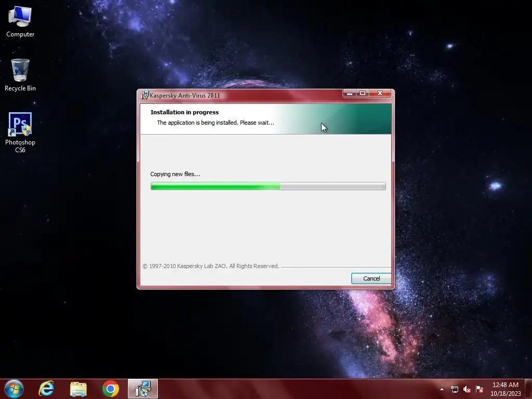Click the clock showing 12:48 AM

tap(505, 385)
